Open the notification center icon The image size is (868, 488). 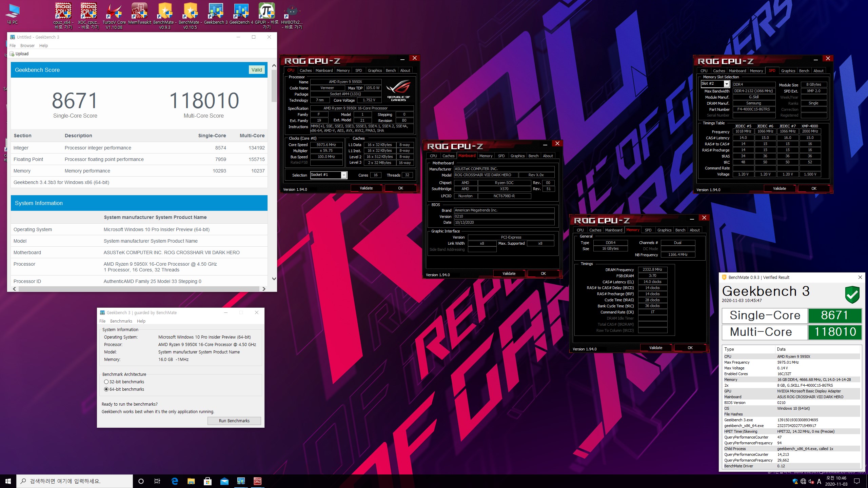(857, 481)
